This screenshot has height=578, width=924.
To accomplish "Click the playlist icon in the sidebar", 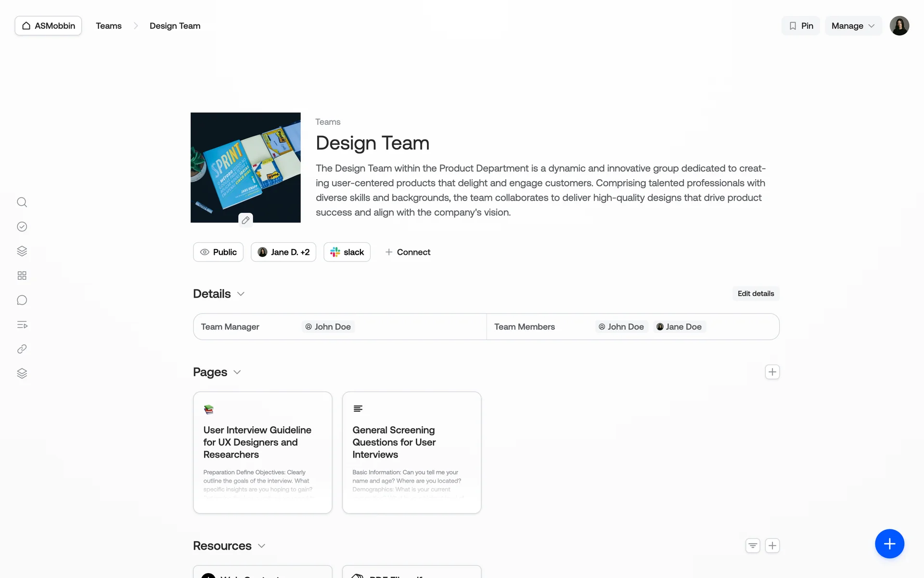I will [x=22, y=325].
